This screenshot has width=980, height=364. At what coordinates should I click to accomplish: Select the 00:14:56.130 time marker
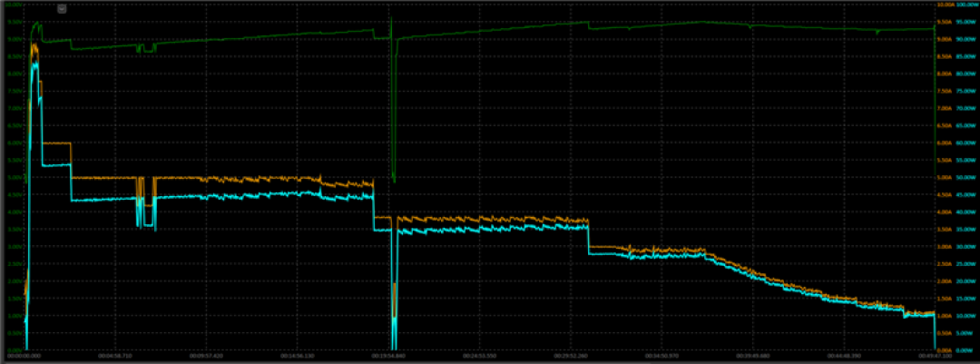click(x=298, y=355)
